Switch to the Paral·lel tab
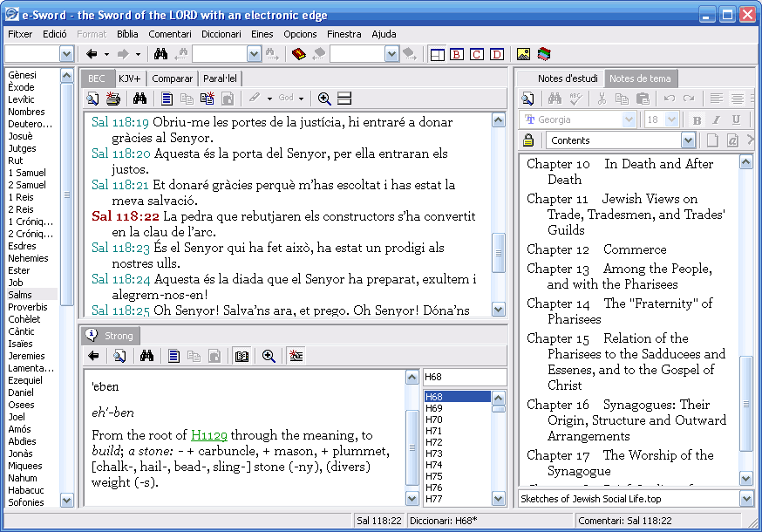This screenshot has width=762, height=532. pyautogui.click(x=220, y=78)
